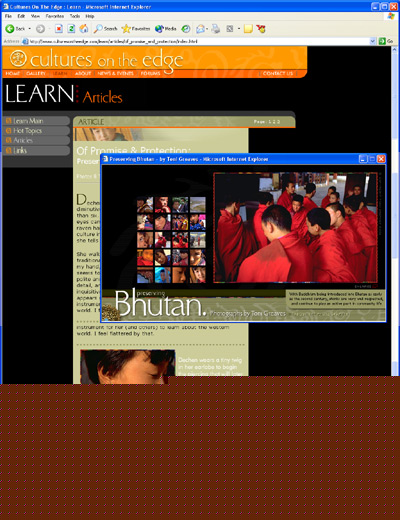Click the Mail envelope toolbar icon
The width and height of the screenshot is (400, 520).
[200, 29]
